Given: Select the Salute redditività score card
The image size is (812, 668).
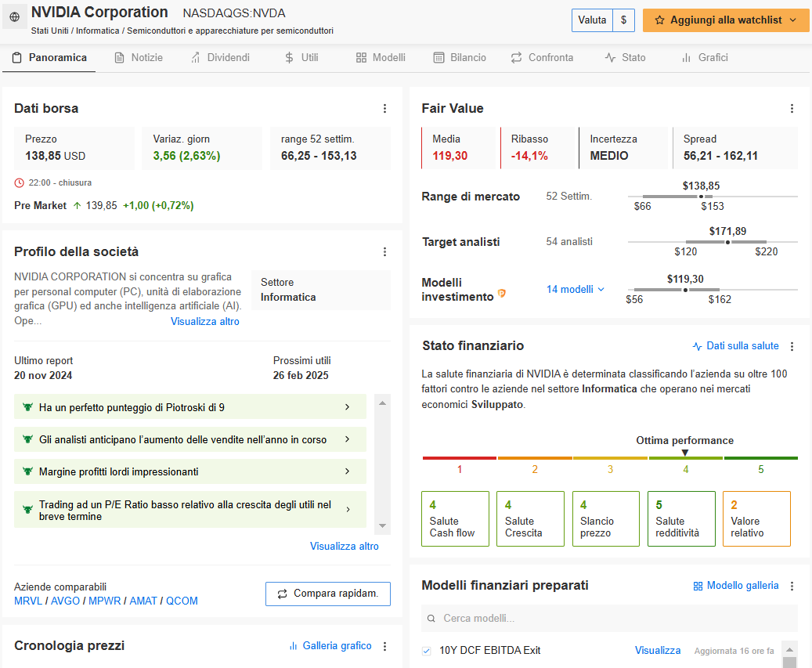Looking at the screenshot, I should 681,519.
